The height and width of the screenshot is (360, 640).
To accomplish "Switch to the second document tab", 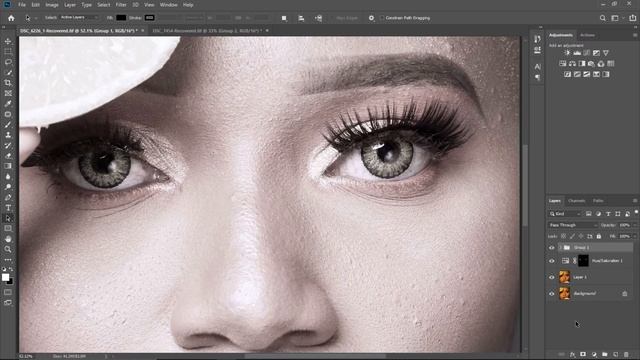I will pyautogui.click(x=207, y=31).
